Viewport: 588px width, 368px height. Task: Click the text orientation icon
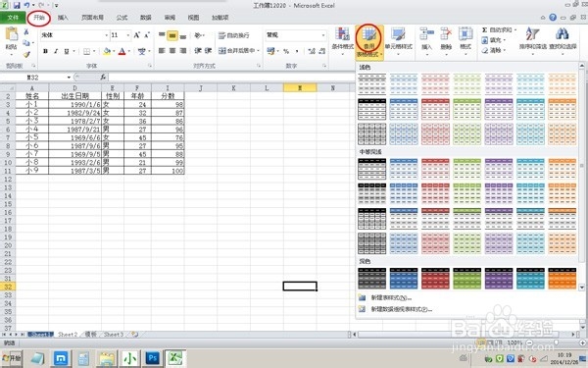(198, 35)
